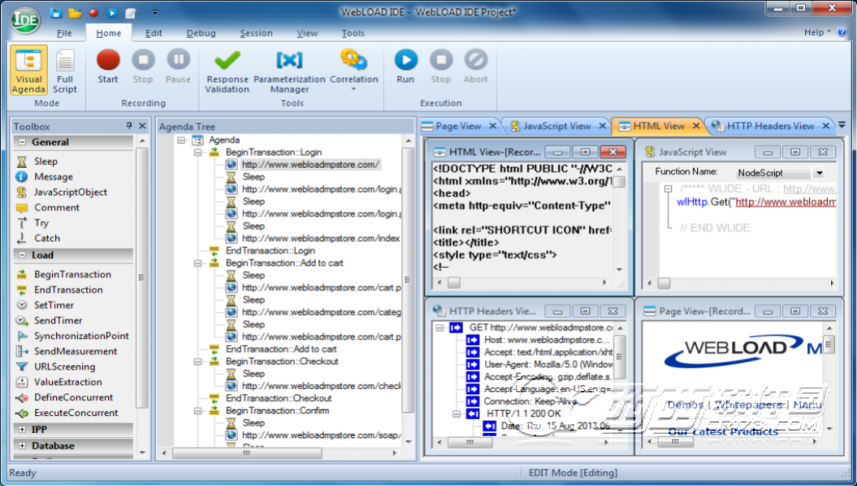
Task: Expand the HTTP/1.1 200 OK header node
Action: (x=457, y=414)
